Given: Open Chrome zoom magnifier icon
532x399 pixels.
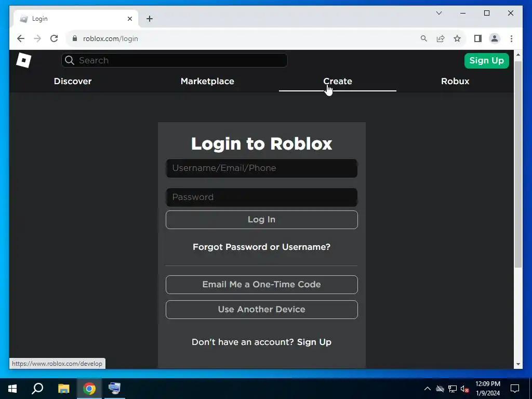Looking at the screenshot, I should coord(424,38).
